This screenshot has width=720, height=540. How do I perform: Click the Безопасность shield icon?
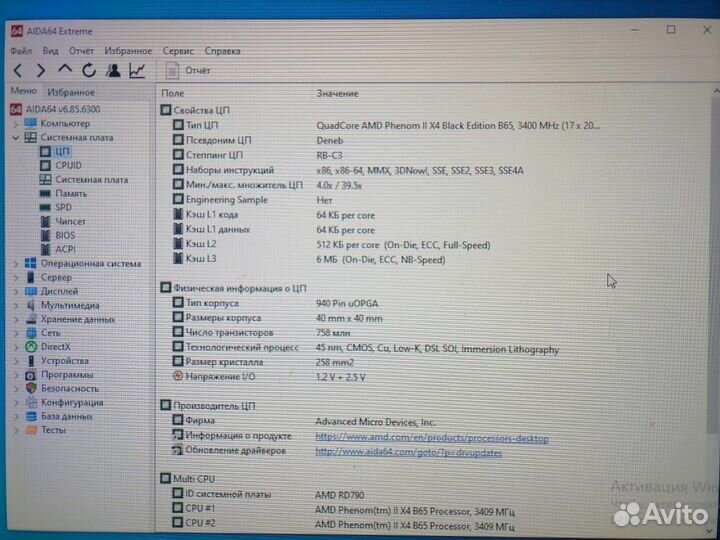(31, 388)
